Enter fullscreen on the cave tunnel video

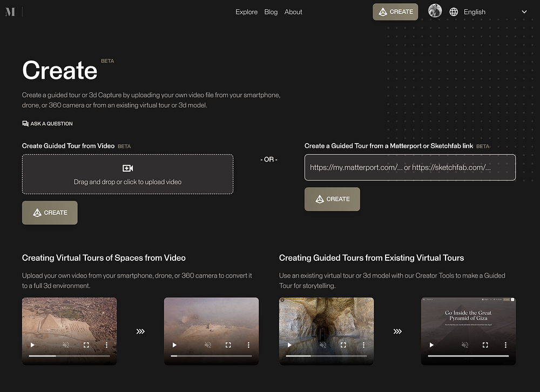point(343,345)
